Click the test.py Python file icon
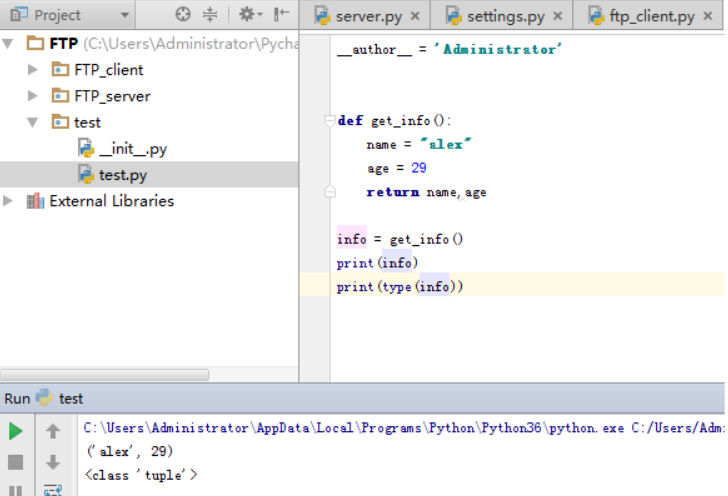The height and width of the screenshot is (496, 728). click(x=86, y=175)
